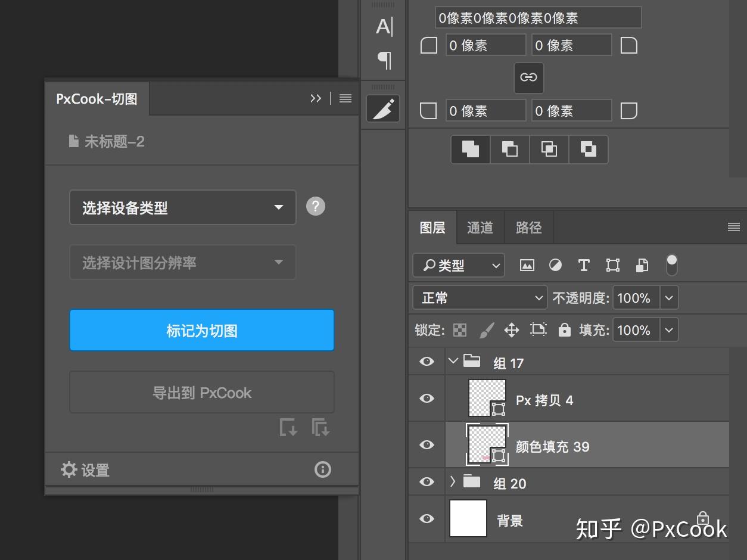Click the lock transparent pixels icon
The height and width of the screenshot is (560, 747).
tap(459, 329)
